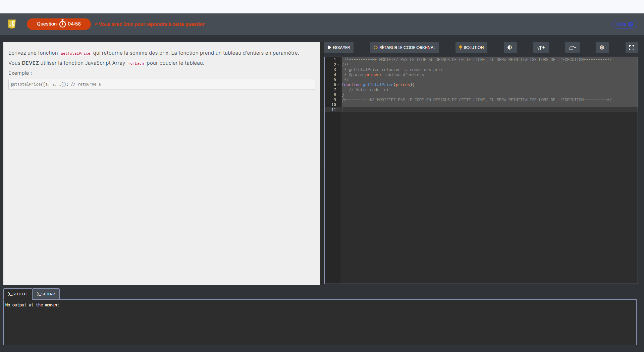Image resolution: width=644 pixels, height=352 pixels.
Task: Collapse the comment block at line 2
Action: pos(338,65)
